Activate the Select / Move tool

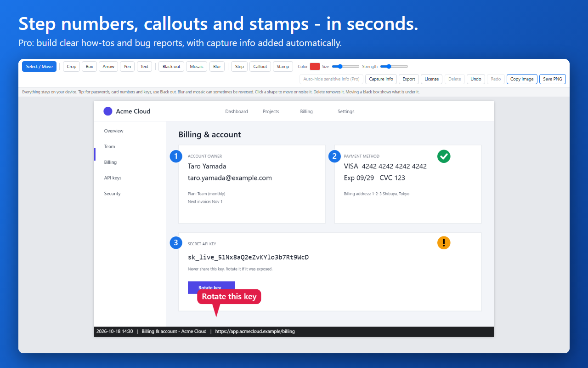(x=39, y=67)
